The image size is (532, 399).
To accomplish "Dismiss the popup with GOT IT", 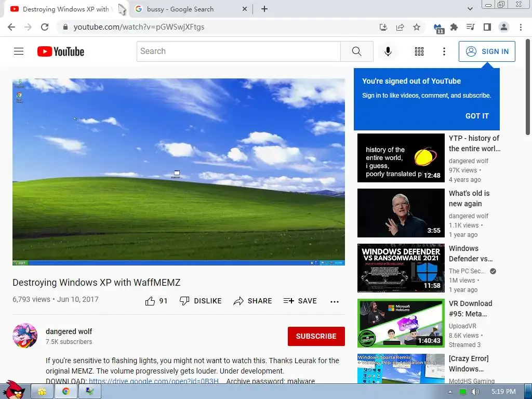I will 477,116.
